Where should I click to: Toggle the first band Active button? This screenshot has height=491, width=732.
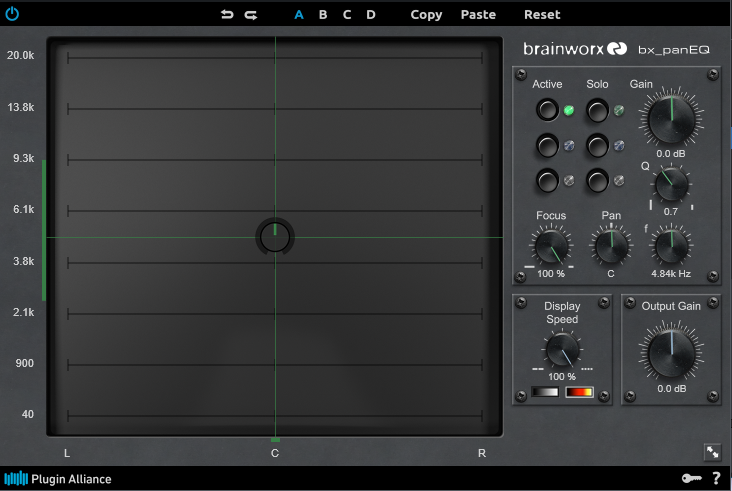(547, 110)
